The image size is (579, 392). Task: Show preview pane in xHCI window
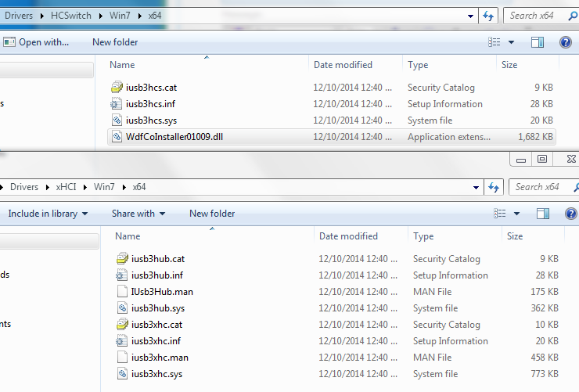click(543, 214)
